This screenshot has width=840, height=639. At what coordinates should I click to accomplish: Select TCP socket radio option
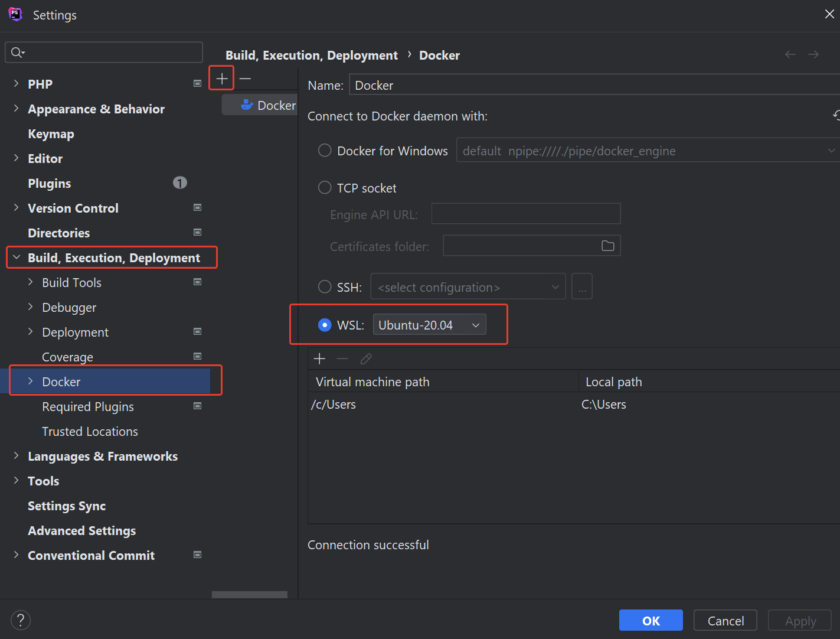tap(325, 188)
